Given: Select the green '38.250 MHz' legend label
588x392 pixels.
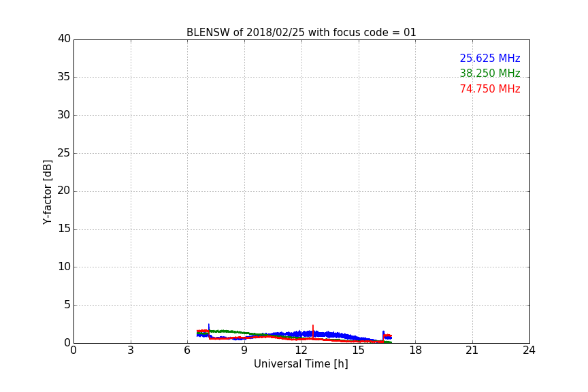Looking at the screenshot, I should pyautogui.click(x=490, y=73).
